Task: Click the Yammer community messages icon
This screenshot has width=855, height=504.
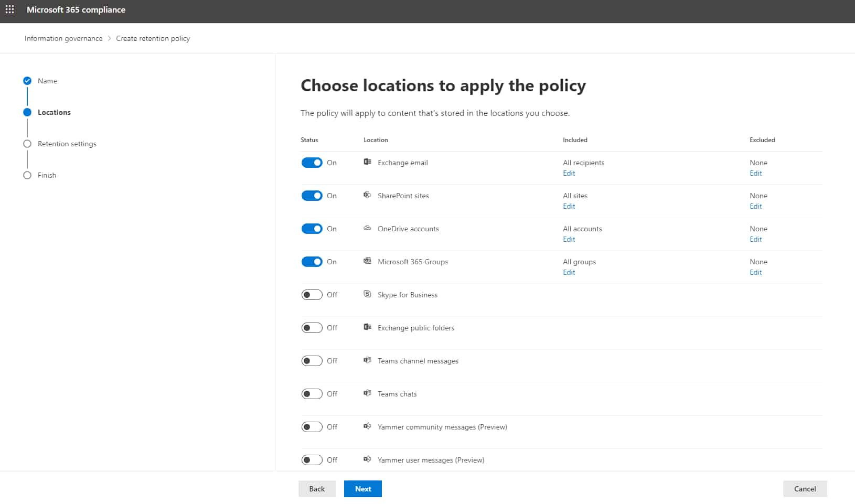Action: tap(367, 426)
